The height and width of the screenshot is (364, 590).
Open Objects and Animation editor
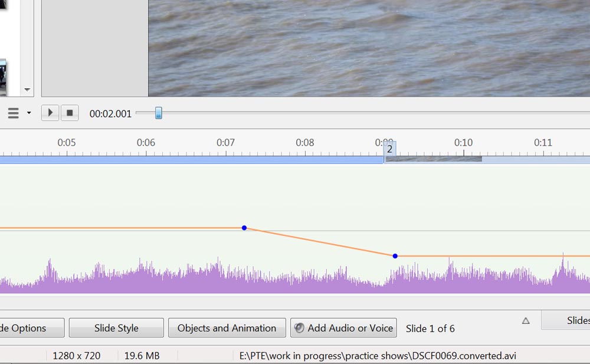[227, 328]
